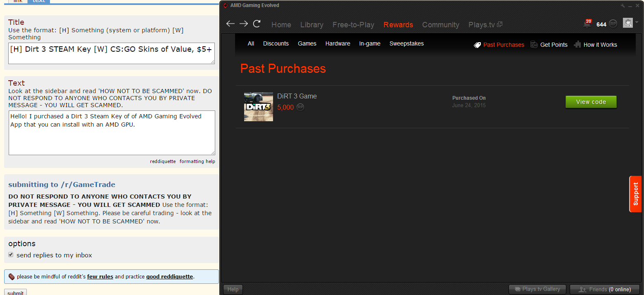
Task: Filter rewards by Games
Action: (307, 43)
